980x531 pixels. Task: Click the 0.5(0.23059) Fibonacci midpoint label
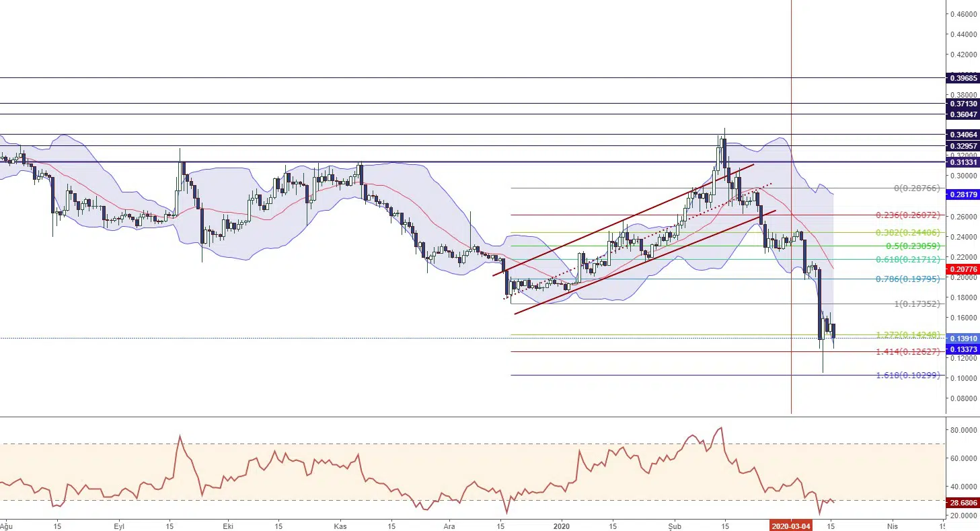coord(912,246)
